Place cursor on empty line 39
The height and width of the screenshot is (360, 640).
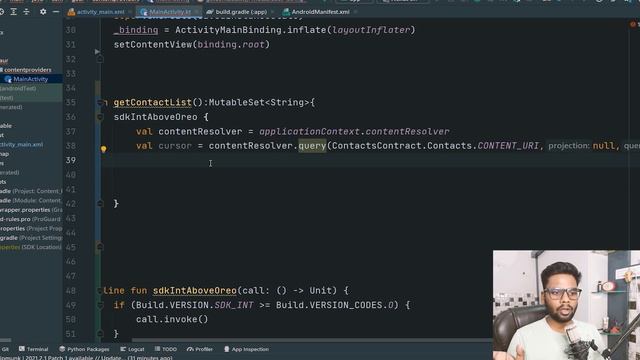(370, 160)
